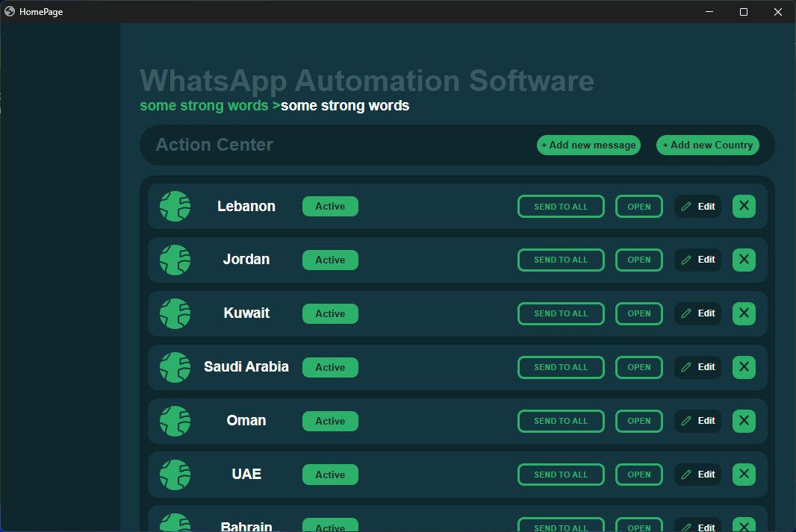Click the HomePage window title icon
Screen dimensions: 796x532
point(10,11)
